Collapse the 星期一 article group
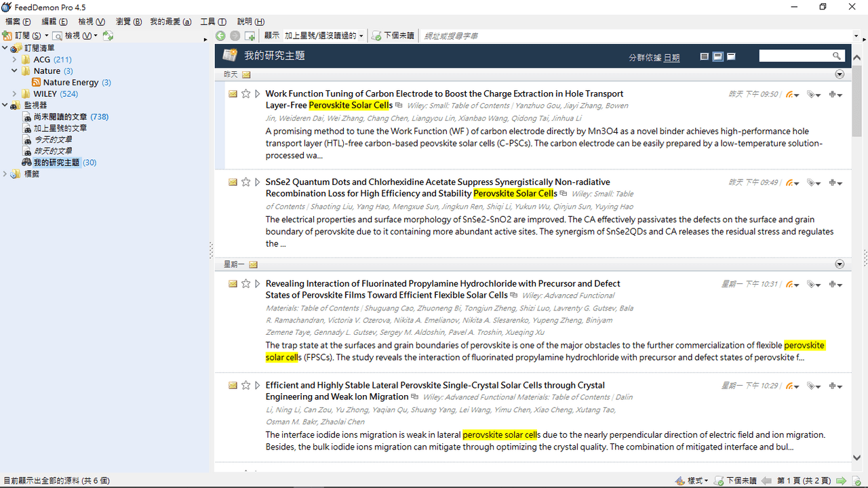The image size is (868, 488). click(840, 264)
